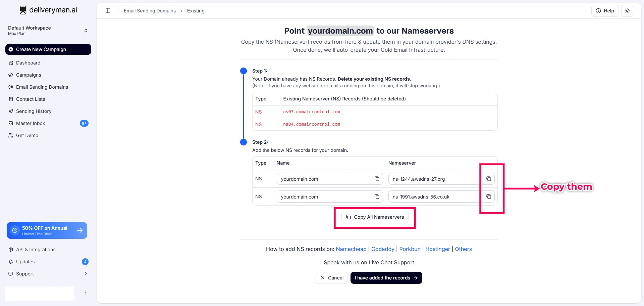Open the 50% OFF on Annual offer
Viewport: 644px width, 306px height.
point(47,230)
